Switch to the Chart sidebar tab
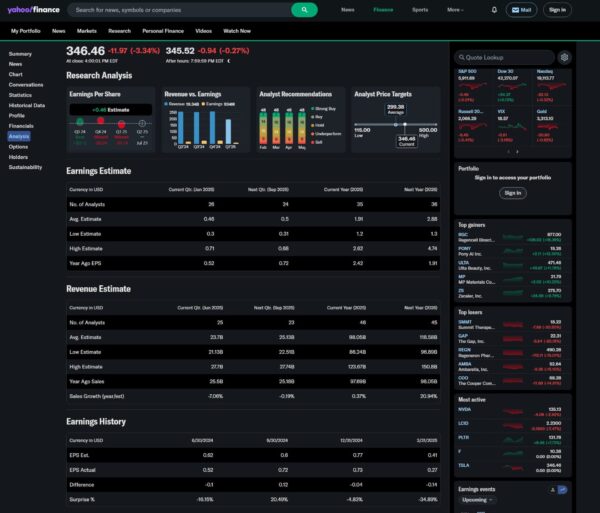This screenshot has width=600, height=513. point(16,74)
